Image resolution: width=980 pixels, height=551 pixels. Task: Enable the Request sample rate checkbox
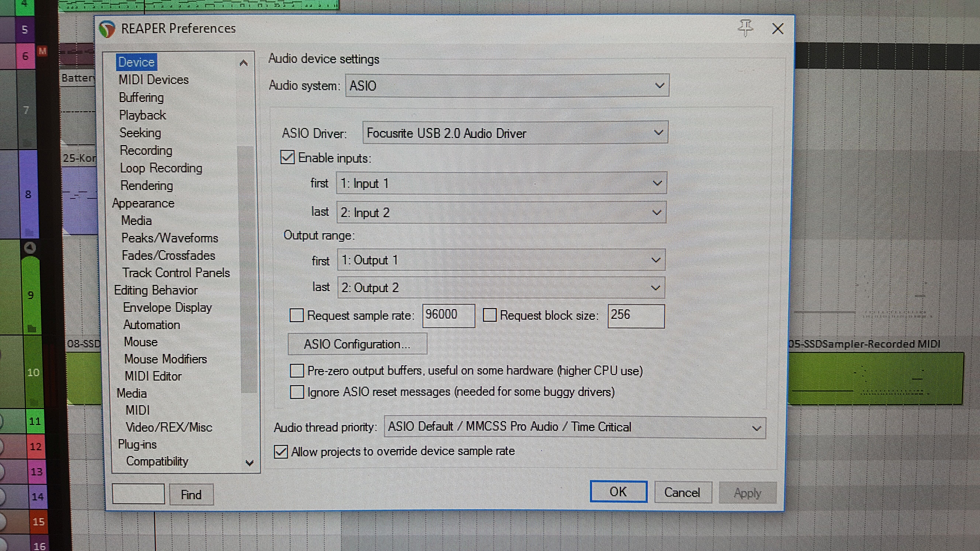tap(297, 315)
